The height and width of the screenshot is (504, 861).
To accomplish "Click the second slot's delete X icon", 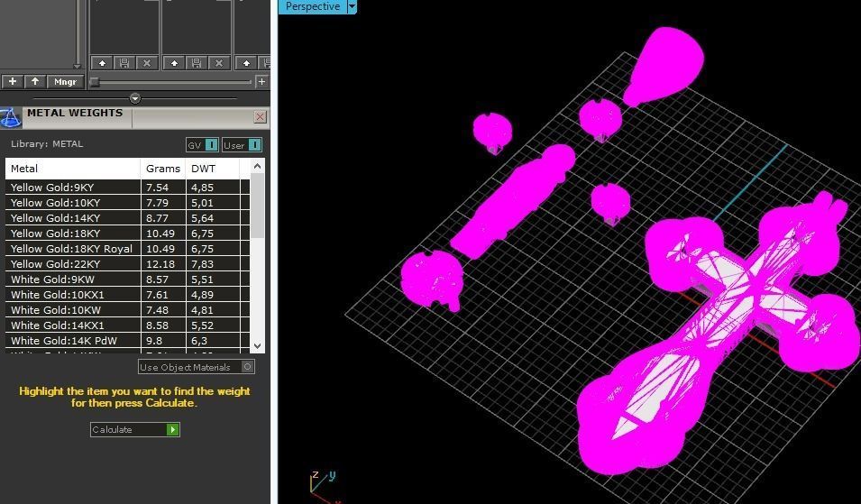I will pyautogui.click(x=219, y=63).
